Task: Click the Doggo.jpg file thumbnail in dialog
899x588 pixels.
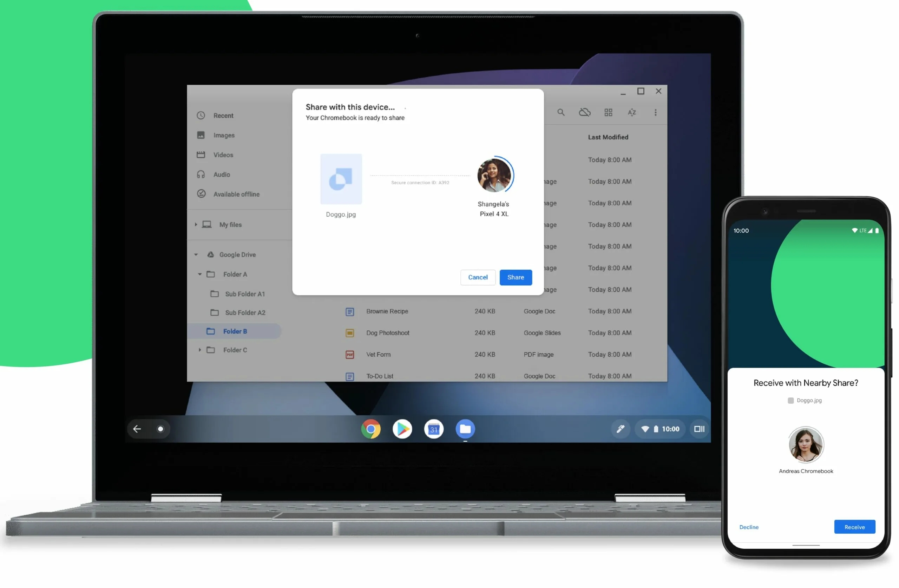Action: pyautogui.click(x=341, y=179)
